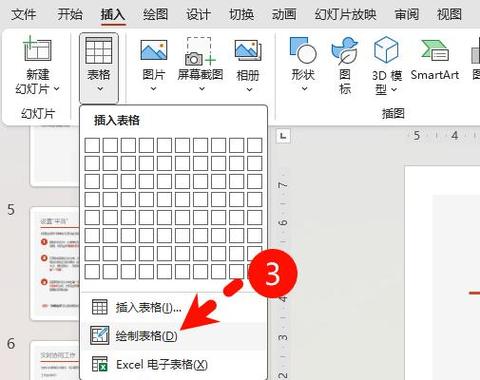Click the 插入表格 grid icon in menu
The width and height of the screenshot is (480, 380).
(x=99, y=307)
